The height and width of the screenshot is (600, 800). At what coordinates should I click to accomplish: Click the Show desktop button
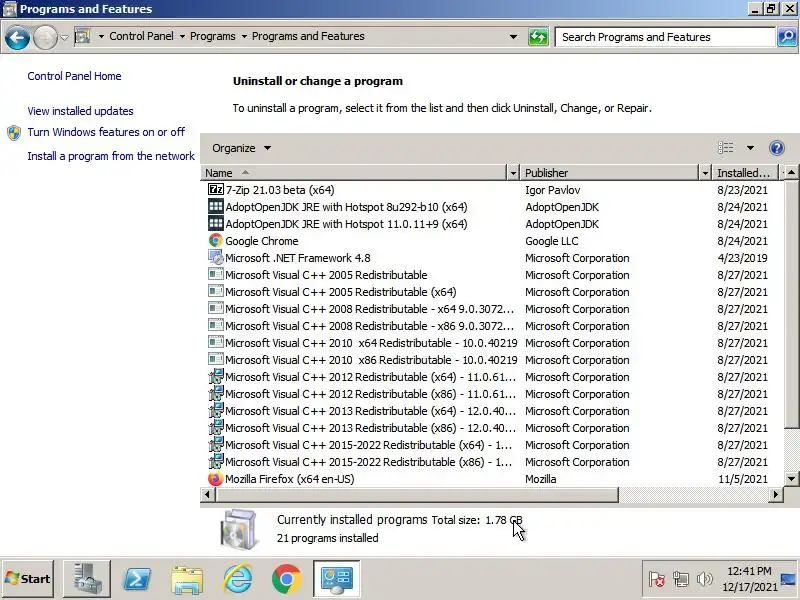coord(788,579)
